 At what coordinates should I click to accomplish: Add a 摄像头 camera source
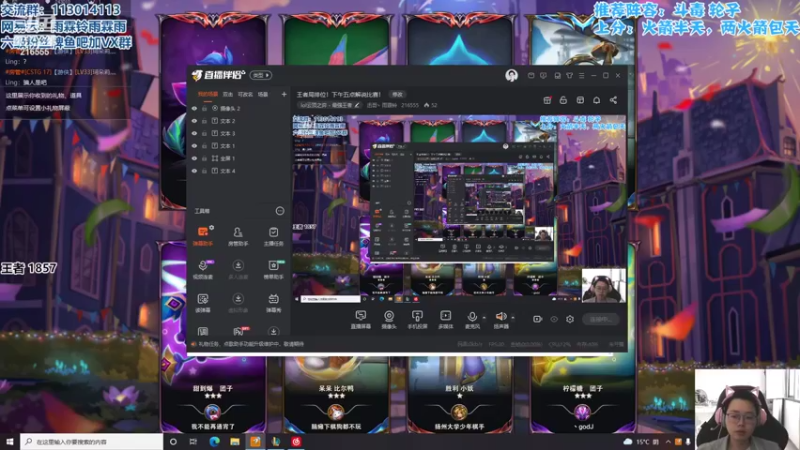(389, 319)
